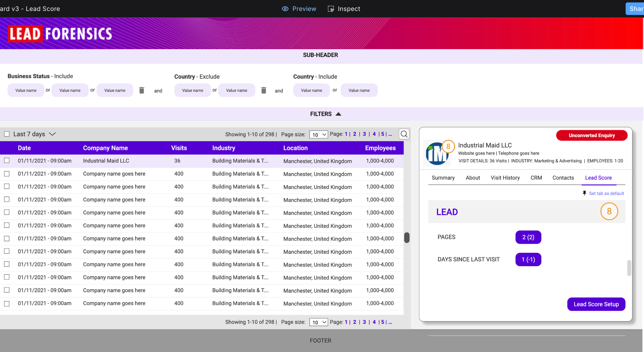Viewport: 644px width, 352px height.
Task: Click the Preview eye icon
Action: [285, 9]
